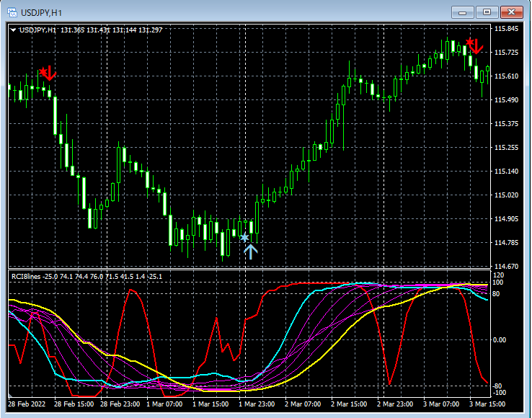Click the indicator scale value 0.00
Screen dimensions: 532x418
(x=500, y=340)
